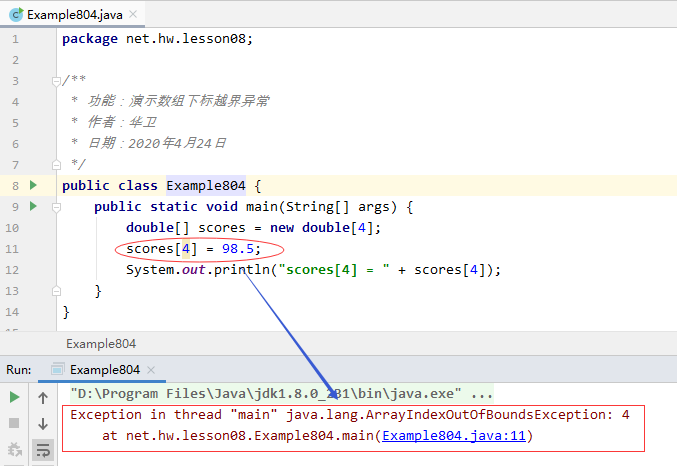Run class from gutter arrow on line 8
677x466 pixels.
tap(33, 185)
